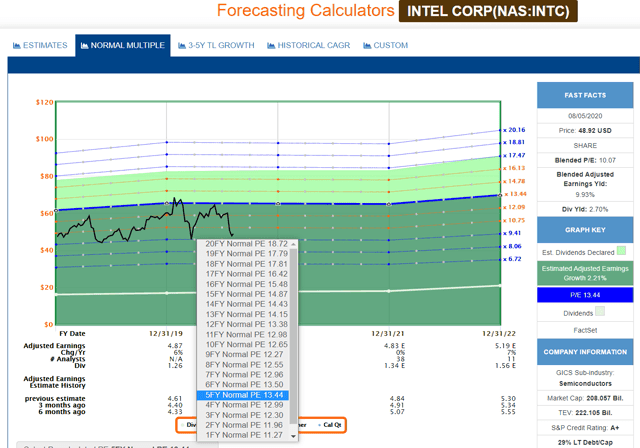Pick 18FY Normal PE 17.81 option
The height and width of the screenshot is (448, 640).
247,264
